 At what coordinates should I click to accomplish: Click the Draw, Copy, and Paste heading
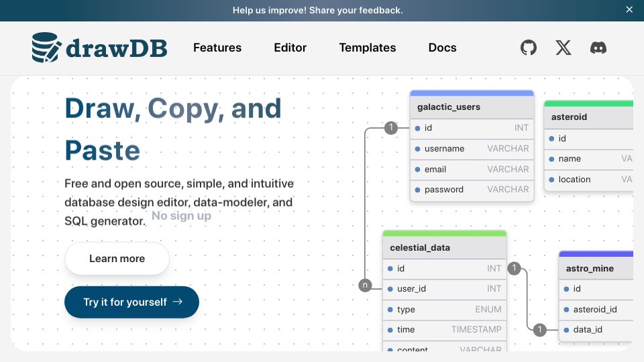[x=173, y=129]
